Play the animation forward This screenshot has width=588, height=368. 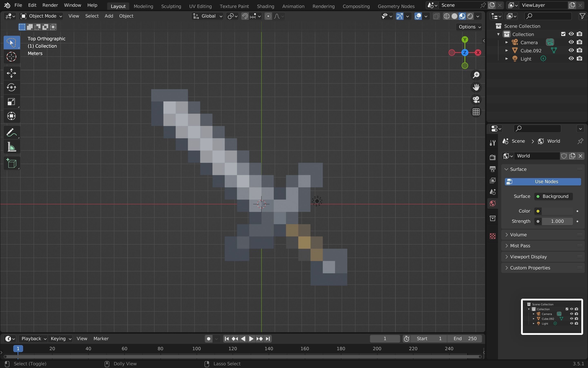pos(251,339)
